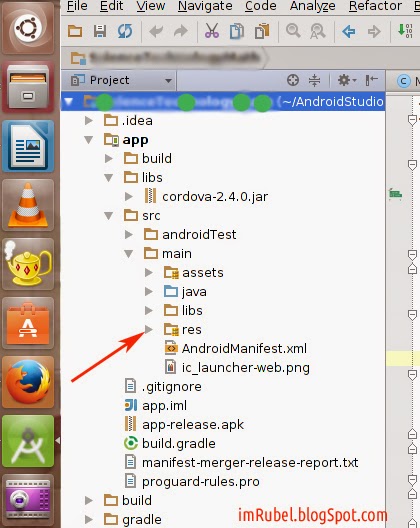Select app-release.apk file
The width and height of the screenshot is (420, 528).
184,424
